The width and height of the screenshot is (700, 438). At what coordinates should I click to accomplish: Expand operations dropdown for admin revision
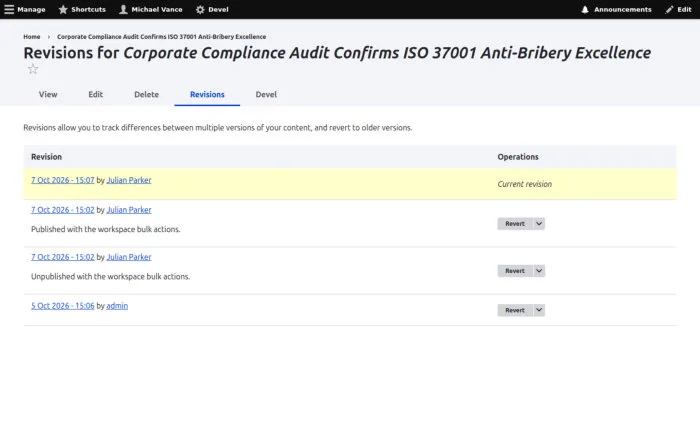point(539,310)
